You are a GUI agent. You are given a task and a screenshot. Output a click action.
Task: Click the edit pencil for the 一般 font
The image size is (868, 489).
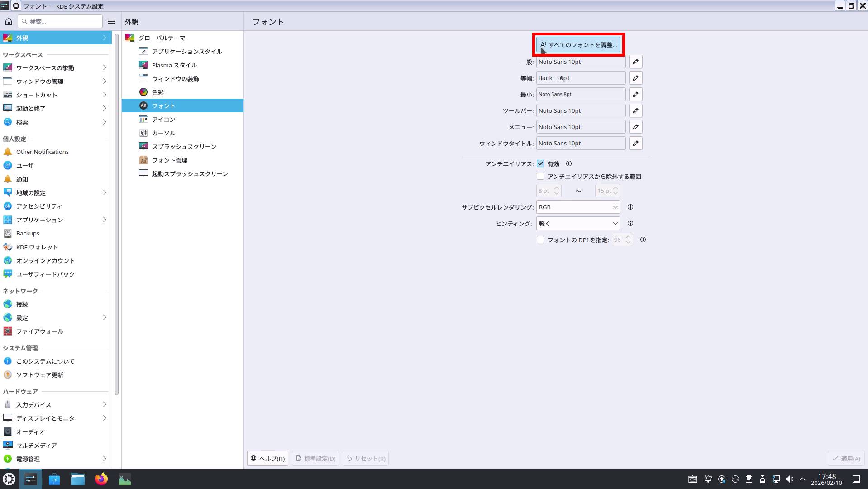(x=635, y=62)
